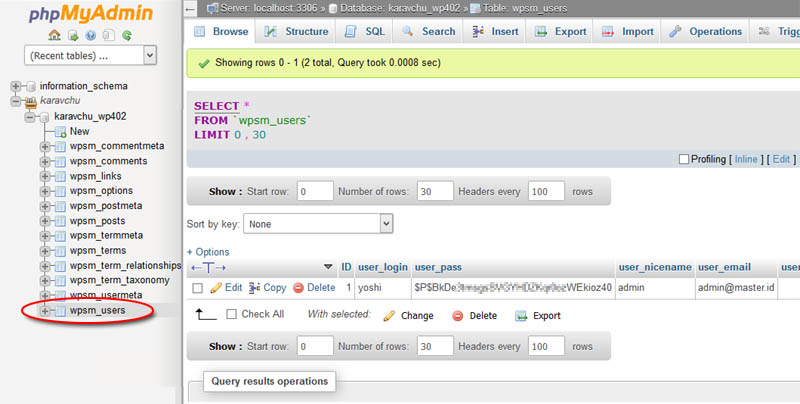Screen dimensions: 800x404
Task: Sort by the user_email column header
Action: pos(724,267)
